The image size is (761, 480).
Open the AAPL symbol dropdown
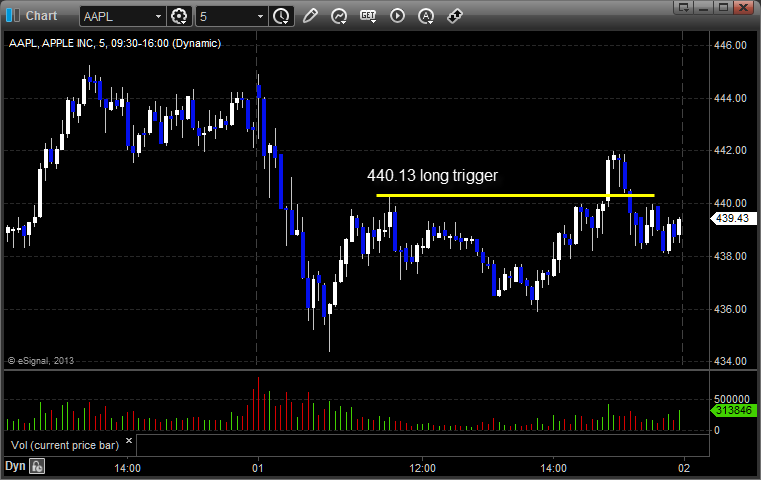(158, 17)
